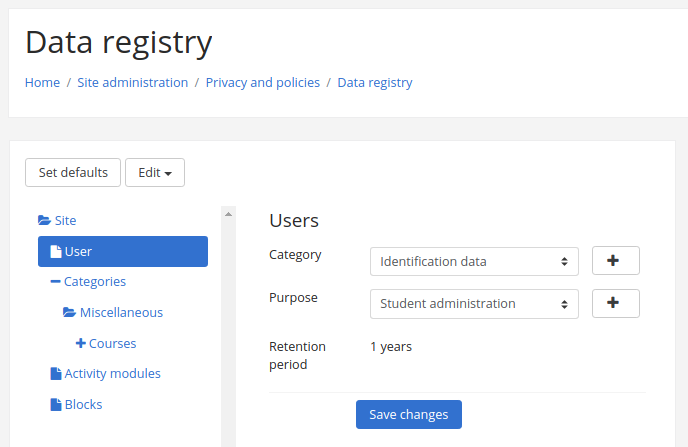This screenshot has width=688, height=447.
Task: Click the User file icon in tree
Action: pos(56,252)
